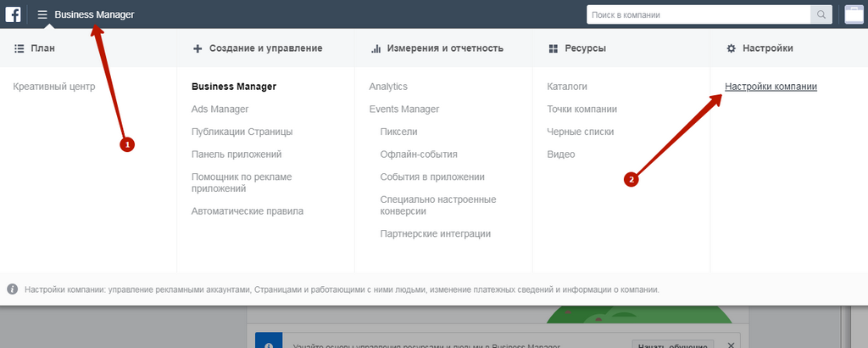Open Креативный центр

tap(54, 87)
